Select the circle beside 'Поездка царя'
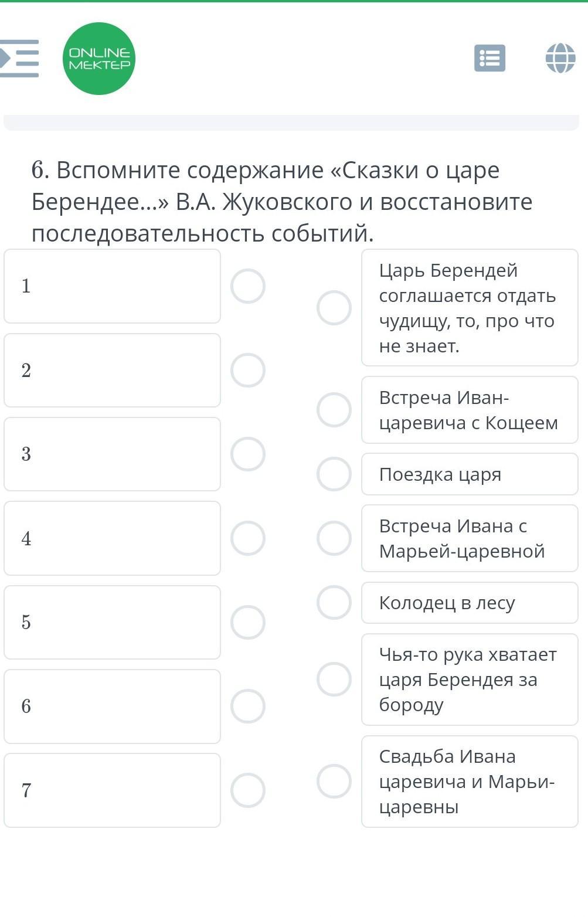The image size is (588, 917). point(334,474)
